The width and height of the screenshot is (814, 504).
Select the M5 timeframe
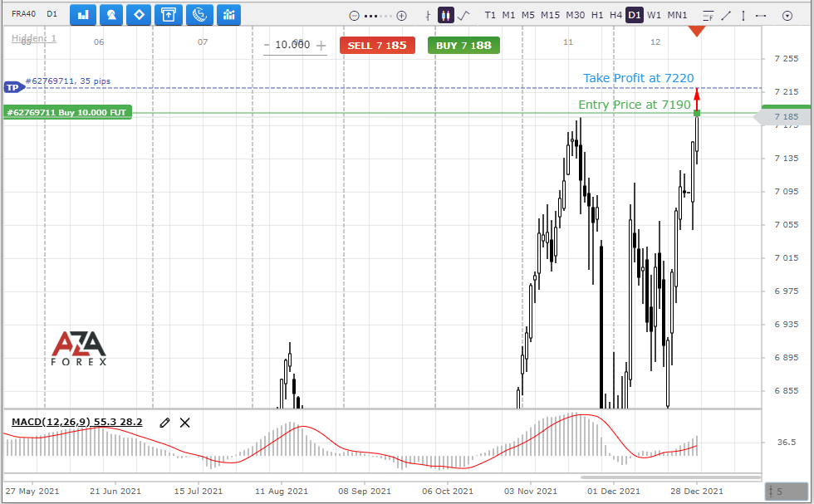click(528, 15)
